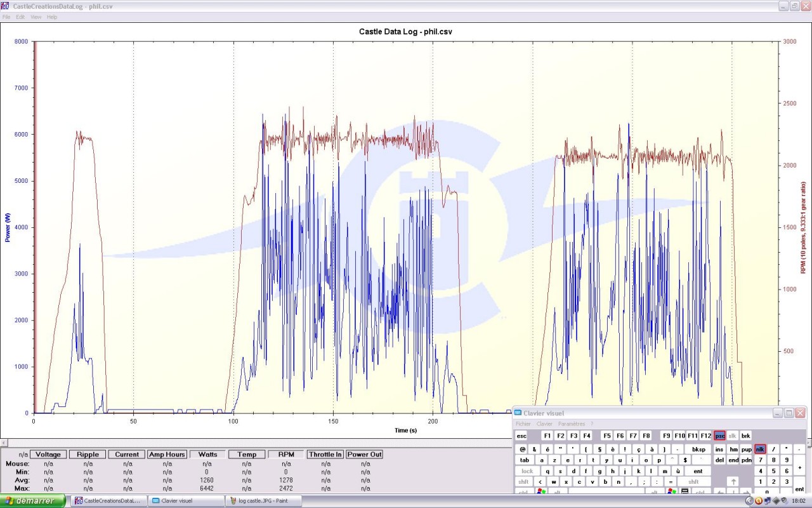Toggle the nlk num lock key
The width and height of the screenshot is (812, 508).
click(760, 450)
